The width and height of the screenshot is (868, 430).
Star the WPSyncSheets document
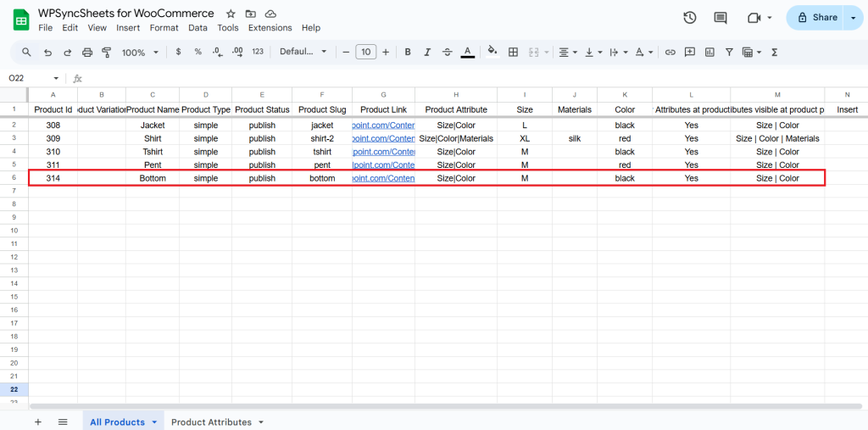point(231,14)
